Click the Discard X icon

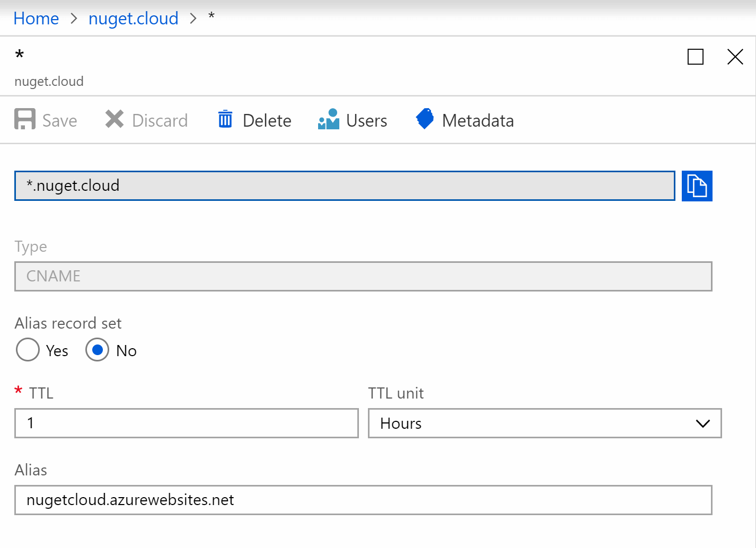(x=115, y=119)
